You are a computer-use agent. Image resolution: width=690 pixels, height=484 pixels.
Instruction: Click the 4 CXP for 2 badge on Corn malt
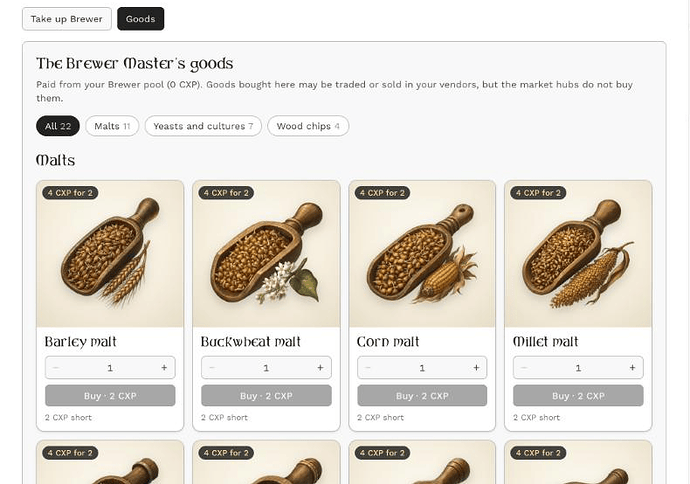[x=382, y=193]
